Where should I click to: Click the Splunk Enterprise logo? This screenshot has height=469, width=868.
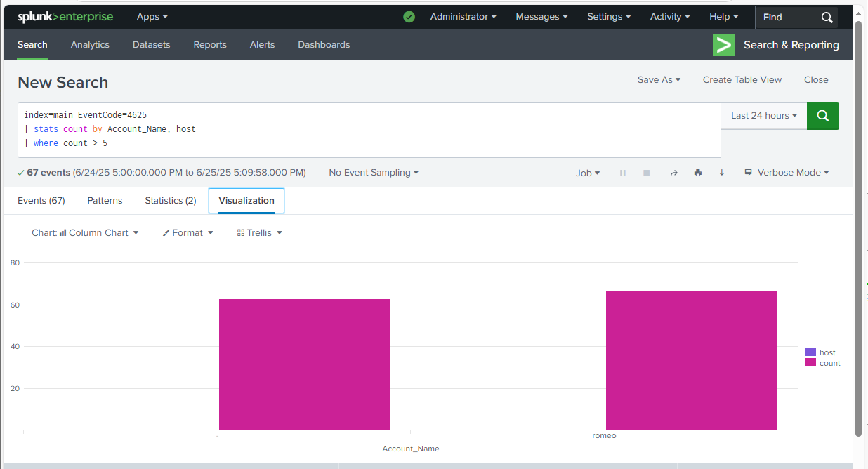(65, 17)
